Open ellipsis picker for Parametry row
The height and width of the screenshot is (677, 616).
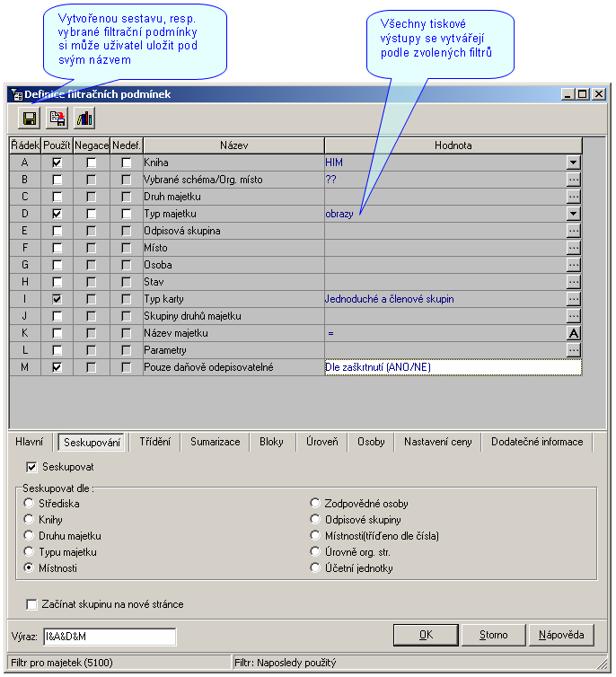pyautogui.click(x=573, y=350)
